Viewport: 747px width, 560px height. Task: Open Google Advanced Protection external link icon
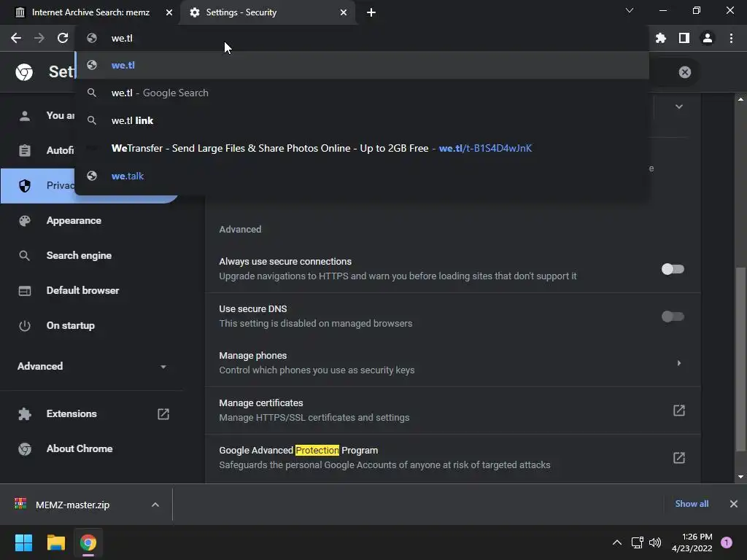[x=679, y=458]
